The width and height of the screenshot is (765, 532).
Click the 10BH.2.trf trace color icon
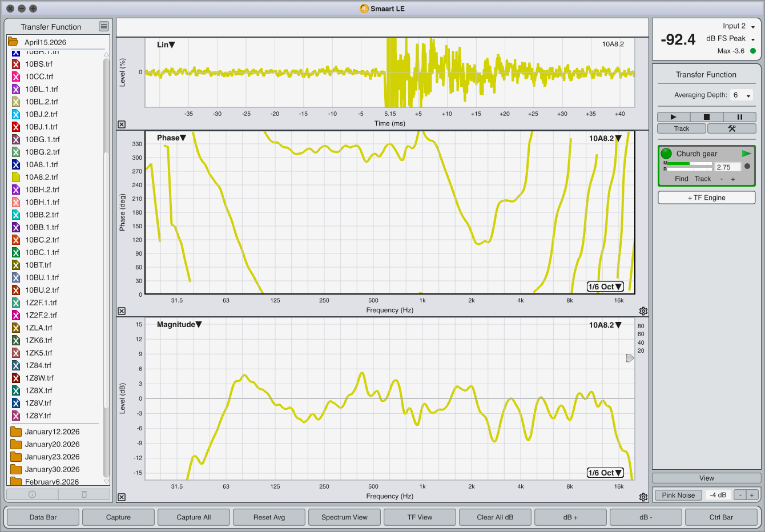(x=16, y=190)
